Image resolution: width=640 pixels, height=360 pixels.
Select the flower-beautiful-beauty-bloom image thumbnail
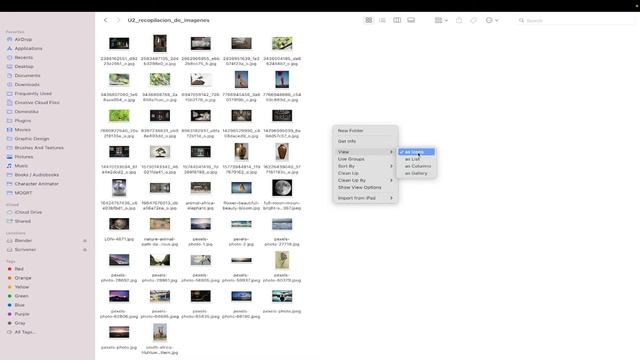click(241, 188)
